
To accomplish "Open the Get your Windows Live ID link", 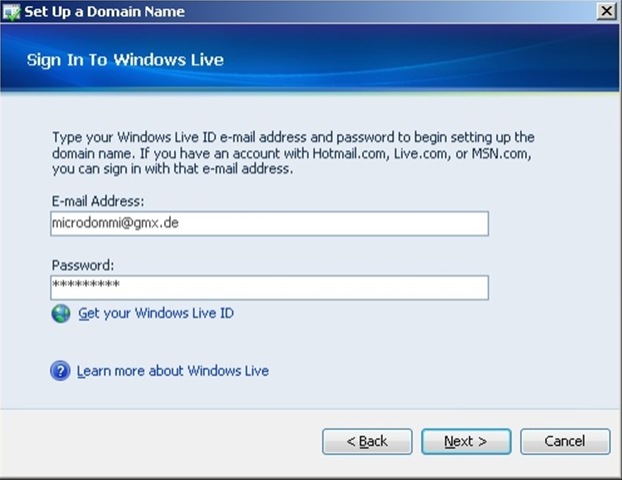I will coord(156,313).
